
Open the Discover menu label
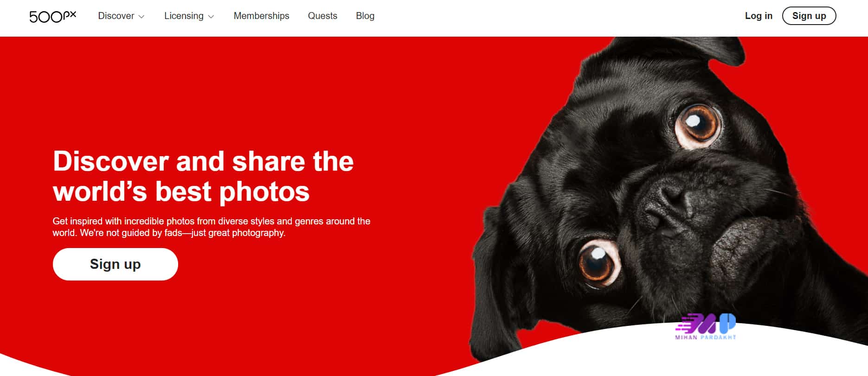116,16
